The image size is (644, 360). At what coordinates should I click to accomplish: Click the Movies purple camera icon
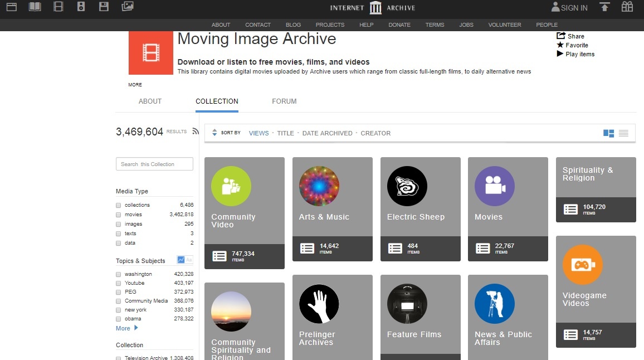coord(495,186)
